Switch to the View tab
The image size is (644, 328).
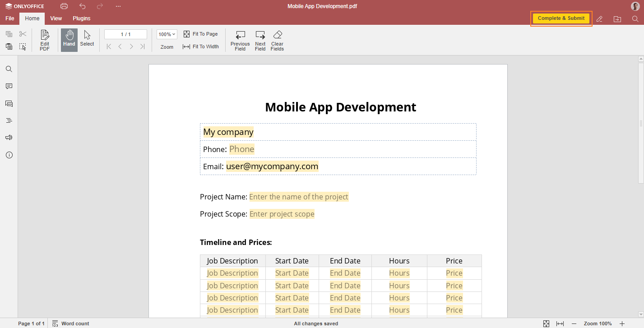[x=56, y=18]
